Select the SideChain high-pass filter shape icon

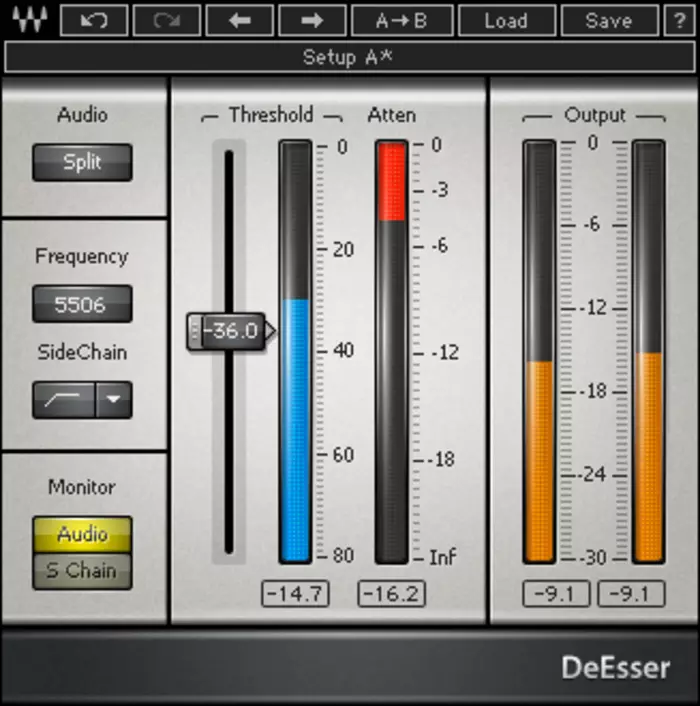(x=64, y=400)
